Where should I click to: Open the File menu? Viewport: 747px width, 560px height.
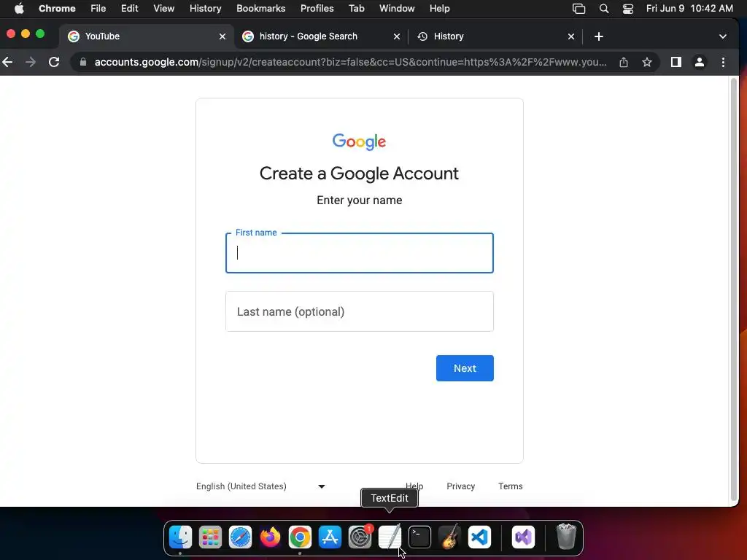(98, 8)
